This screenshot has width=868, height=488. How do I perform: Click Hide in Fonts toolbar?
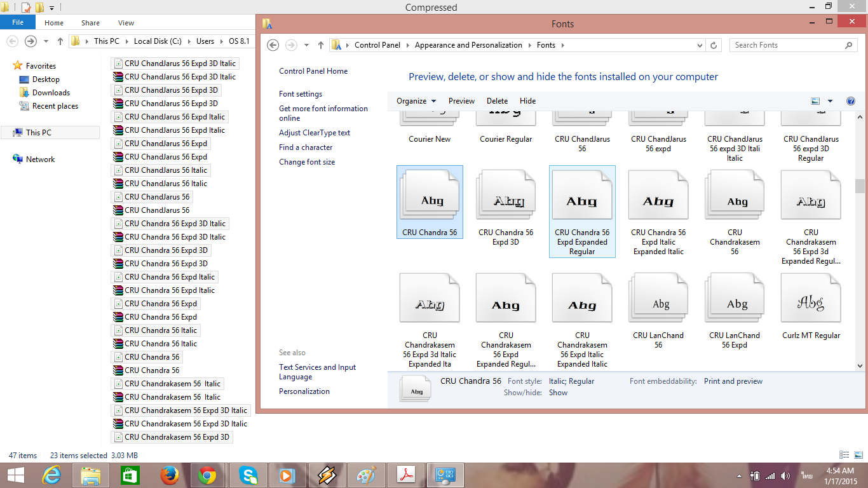527,101
